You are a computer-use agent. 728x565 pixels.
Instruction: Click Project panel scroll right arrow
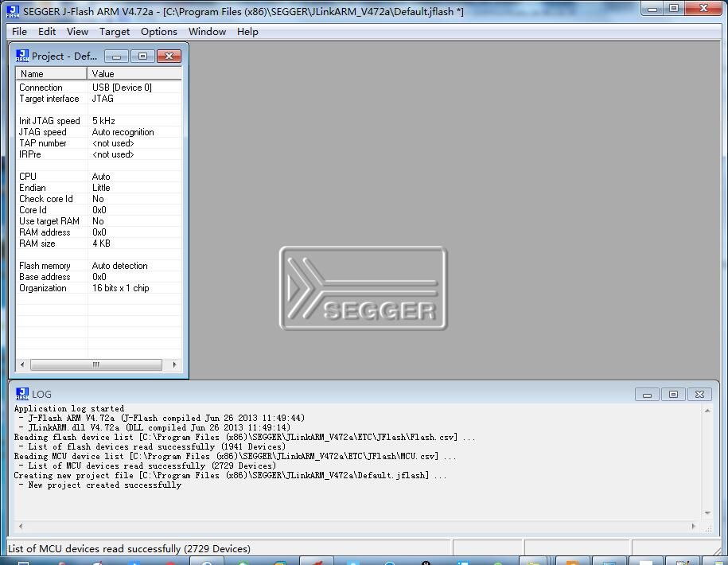174,365
